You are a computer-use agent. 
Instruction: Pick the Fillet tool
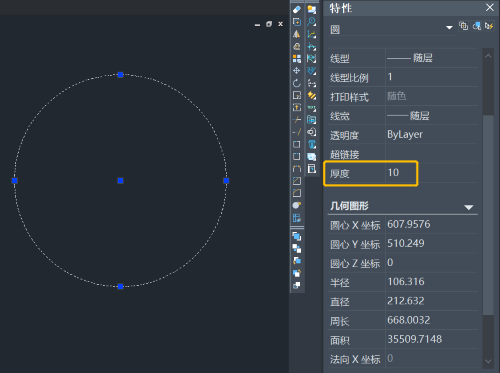pos(297,193)
